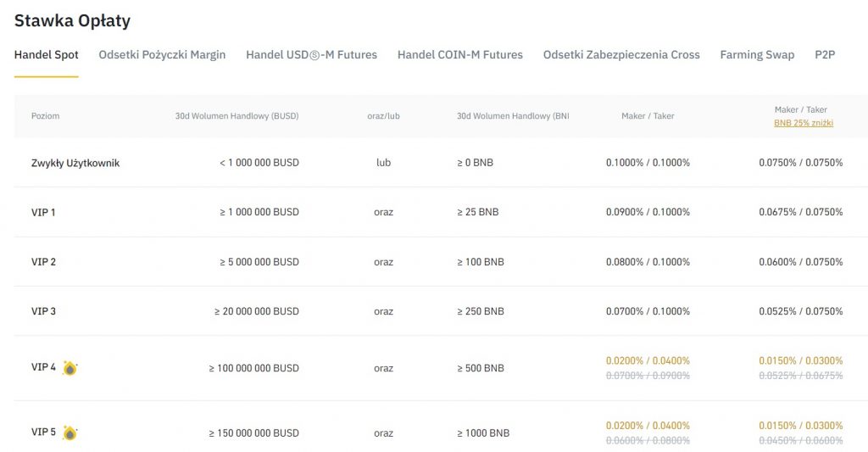The image size is (868, 452).
Task: Click the VIP 2 level label
Action: (x=43, y=262)
